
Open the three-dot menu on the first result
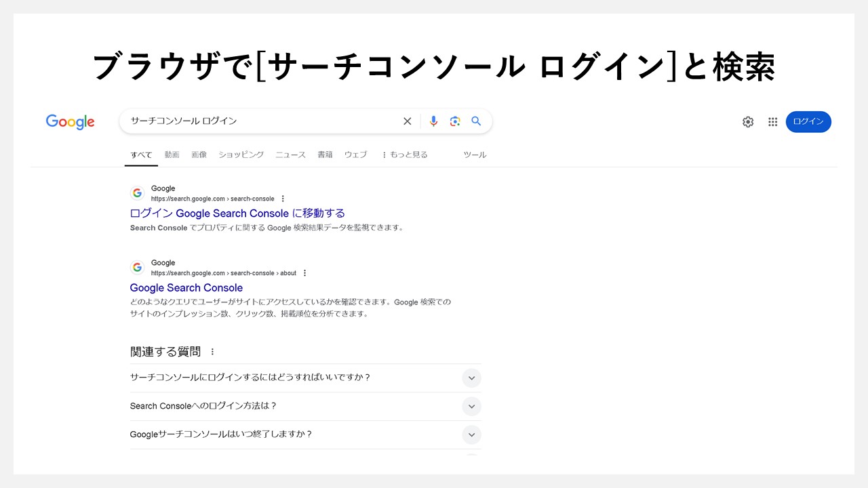(x=282, y=198)
